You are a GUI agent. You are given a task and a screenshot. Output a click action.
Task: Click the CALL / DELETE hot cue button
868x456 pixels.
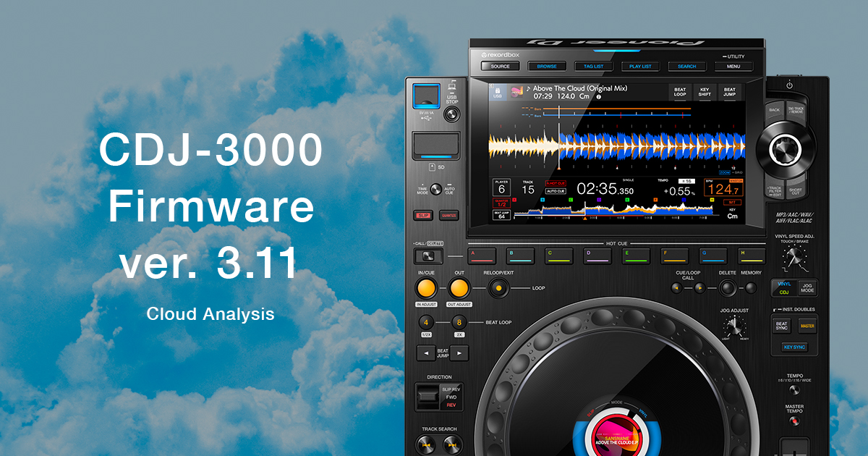428,256
